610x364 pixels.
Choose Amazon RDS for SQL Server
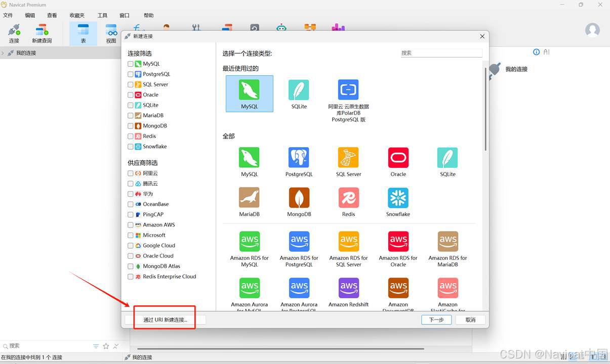348,249
